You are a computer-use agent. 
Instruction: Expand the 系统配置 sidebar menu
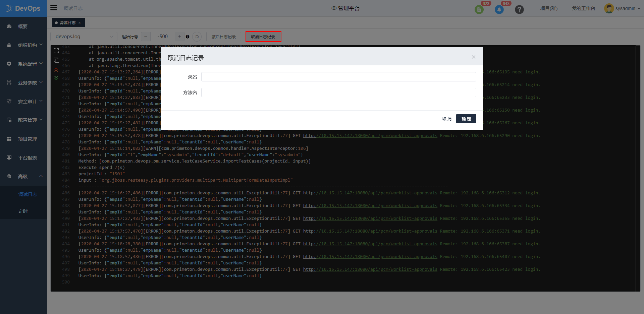[x=41, y=63]
